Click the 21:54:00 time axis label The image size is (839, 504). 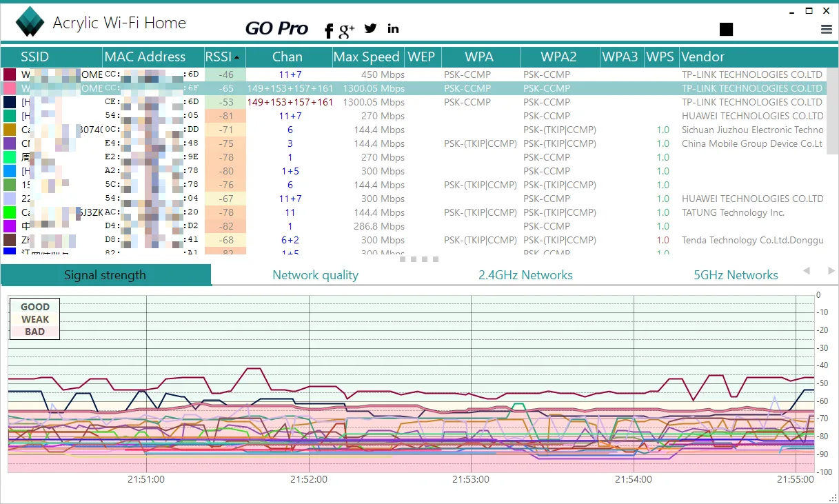click(633, 479)
